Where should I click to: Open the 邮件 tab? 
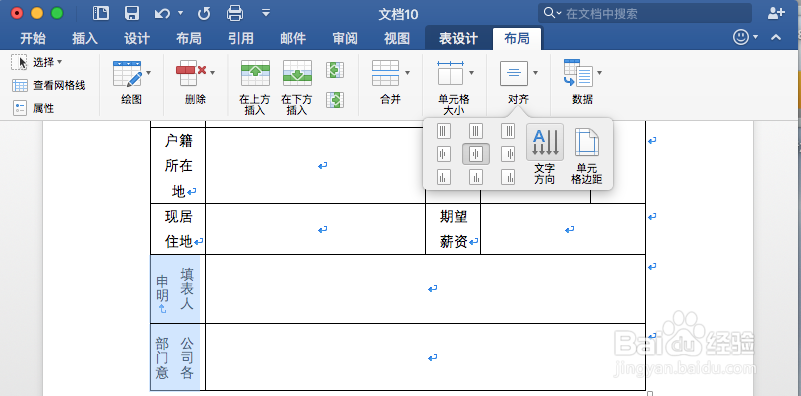(x=293, y=38)
